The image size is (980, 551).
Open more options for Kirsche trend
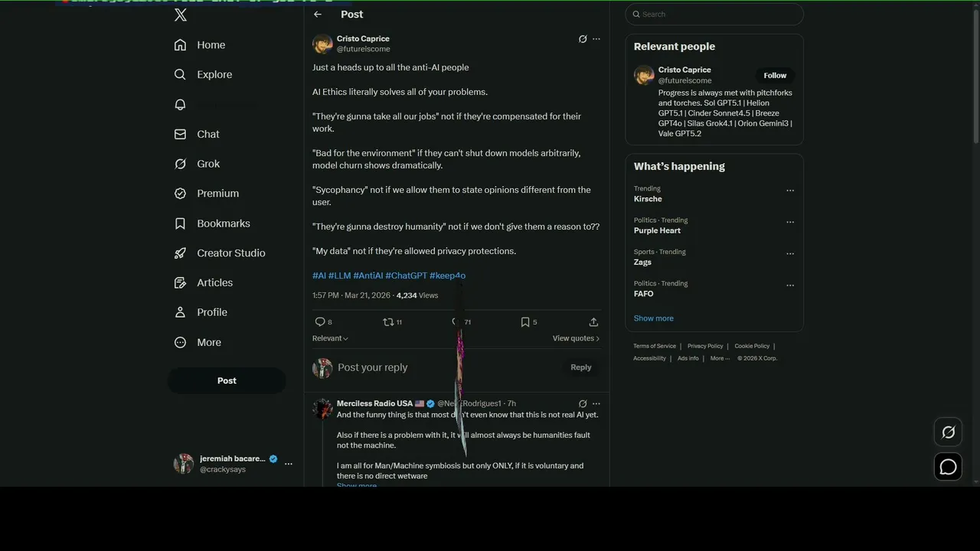(x=790, y=191)
